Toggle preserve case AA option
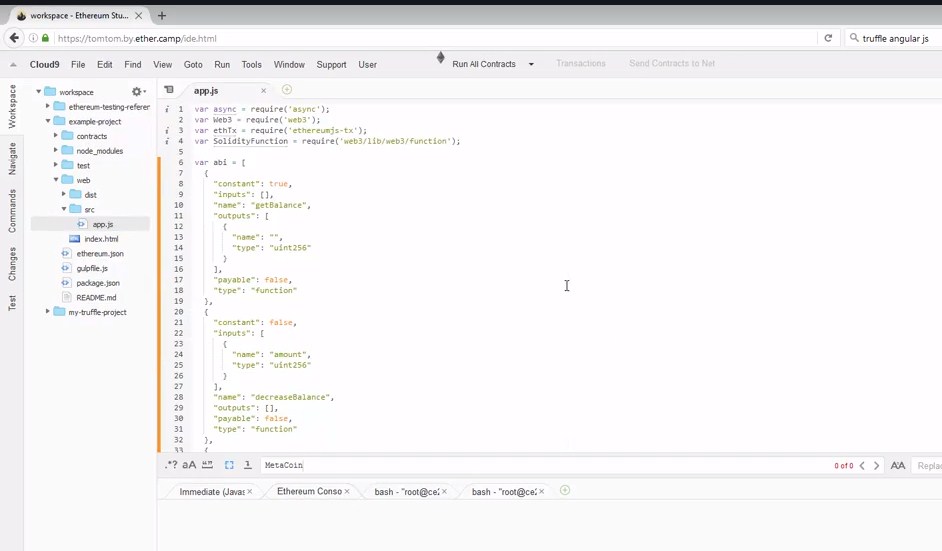This screenshot has height=551, width=942. [x=898, y=466]
